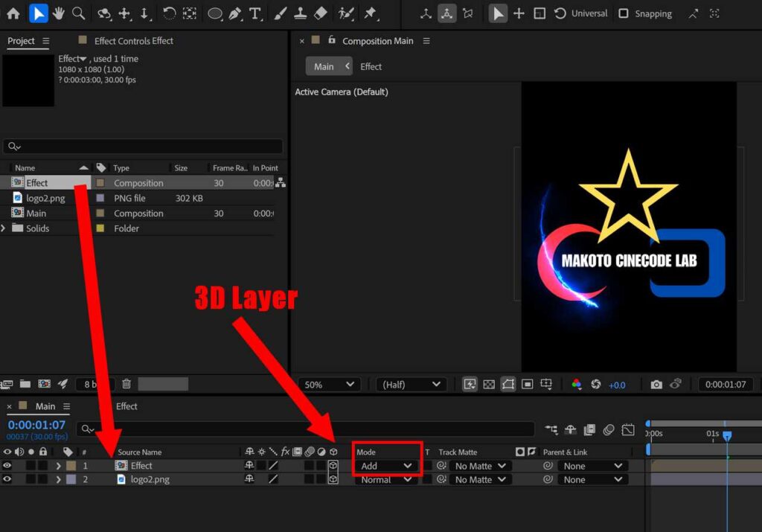Image resolution: width=762 pixels, height=532 pixels.
Task: Switch to Main timeline tab
Action: click(45, 406)
